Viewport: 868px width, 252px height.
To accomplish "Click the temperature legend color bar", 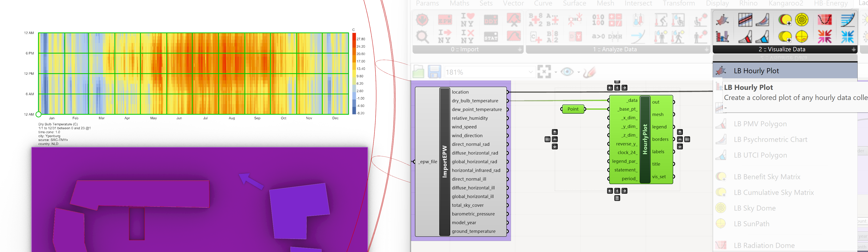I will (354, 74).
